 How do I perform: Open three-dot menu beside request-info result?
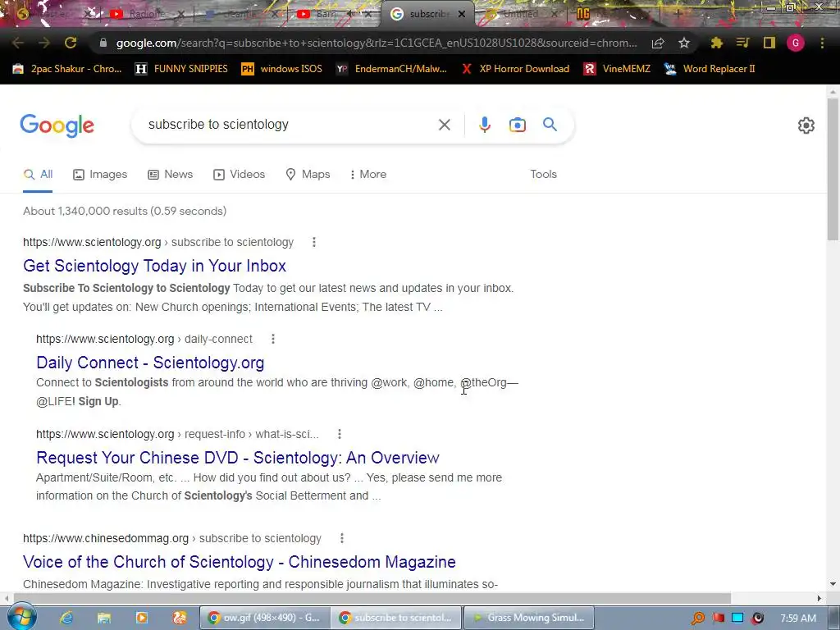[x=339, y=434]
